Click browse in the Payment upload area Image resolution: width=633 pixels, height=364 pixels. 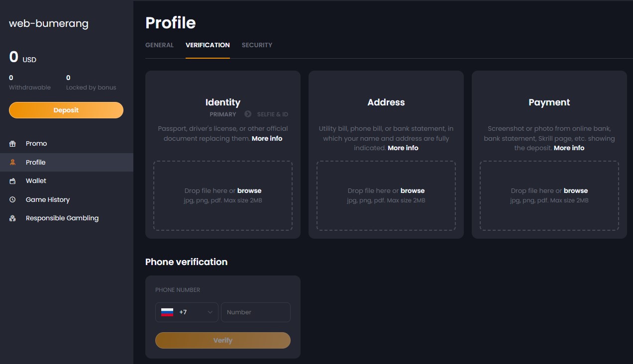pyautogui.click(x=575, y=190)
